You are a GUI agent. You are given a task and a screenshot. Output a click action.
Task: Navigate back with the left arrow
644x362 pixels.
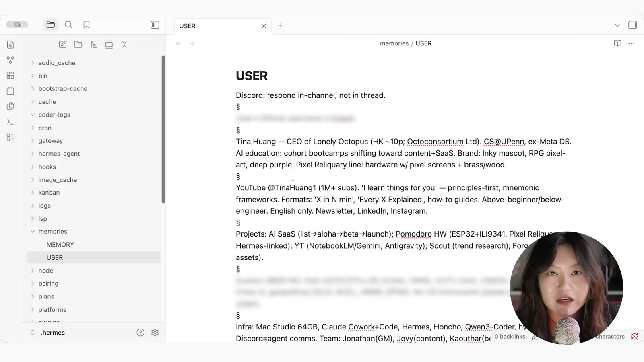click(178, 43)
